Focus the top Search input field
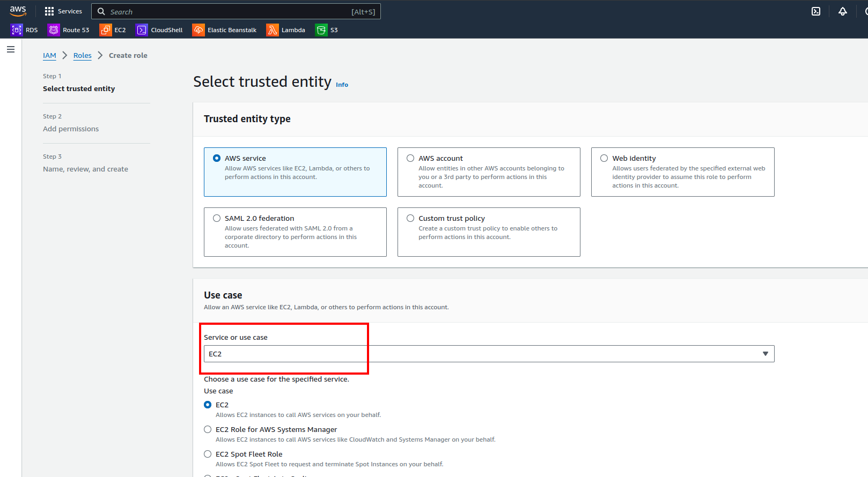 pos(236,11)
